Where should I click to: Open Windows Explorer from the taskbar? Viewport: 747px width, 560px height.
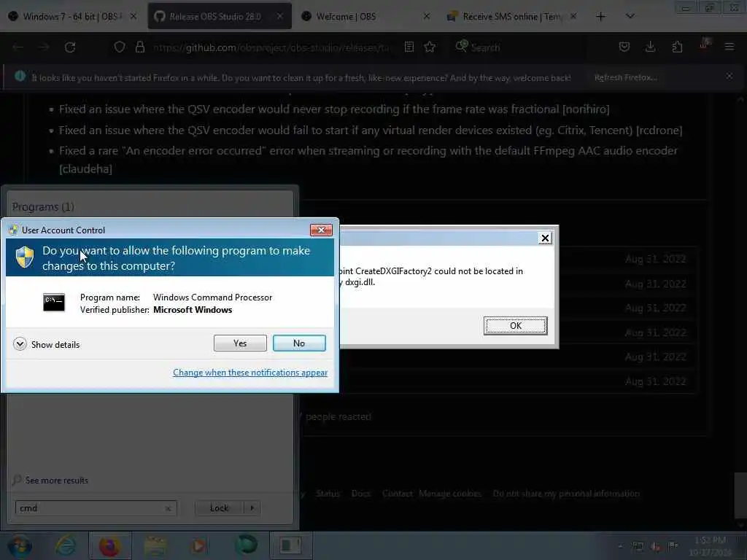155,545
